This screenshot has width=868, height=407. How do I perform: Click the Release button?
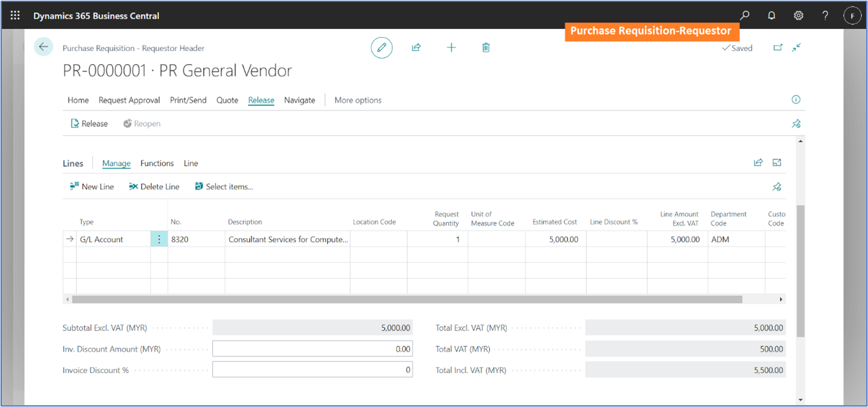coord(89,124)
